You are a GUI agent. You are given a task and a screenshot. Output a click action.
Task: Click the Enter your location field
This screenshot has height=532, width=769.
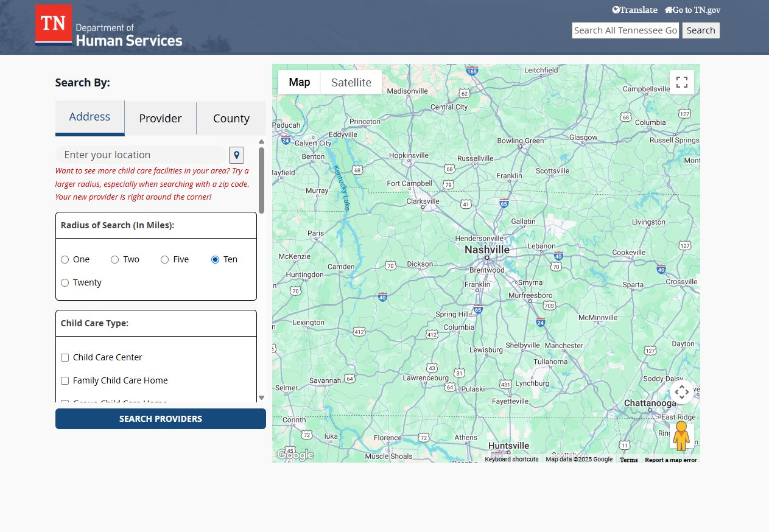(141, 155)
